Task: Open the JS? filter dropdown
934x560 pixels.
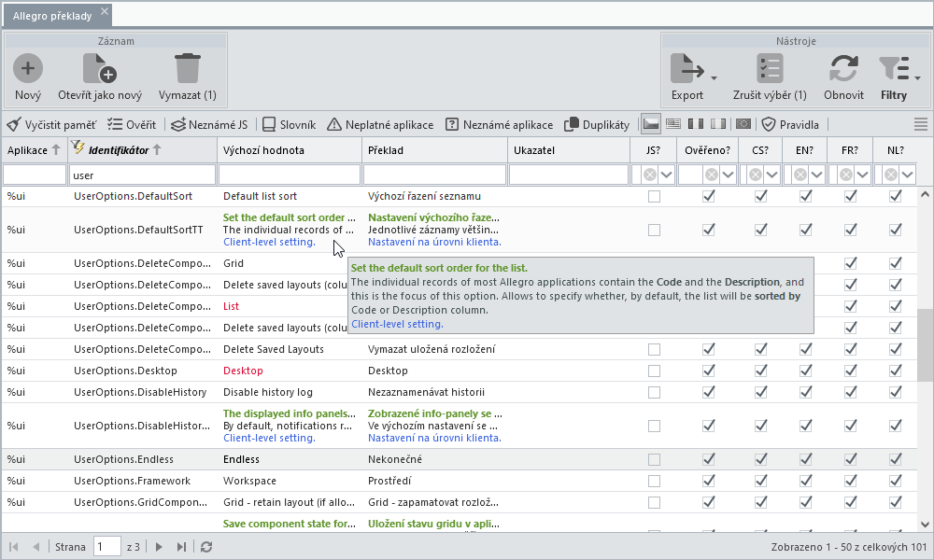Action: 667,175
